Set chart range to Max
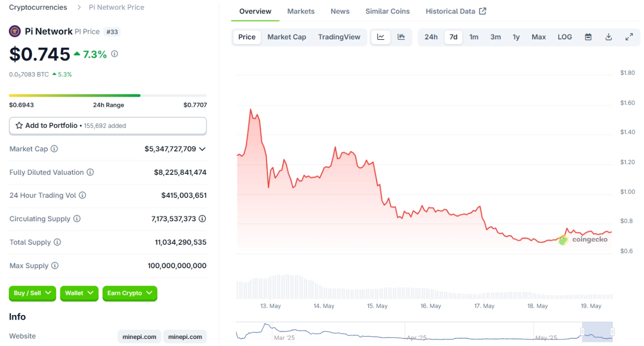Image resolution: width=644 pixels, height=346 pixels. 539,37
